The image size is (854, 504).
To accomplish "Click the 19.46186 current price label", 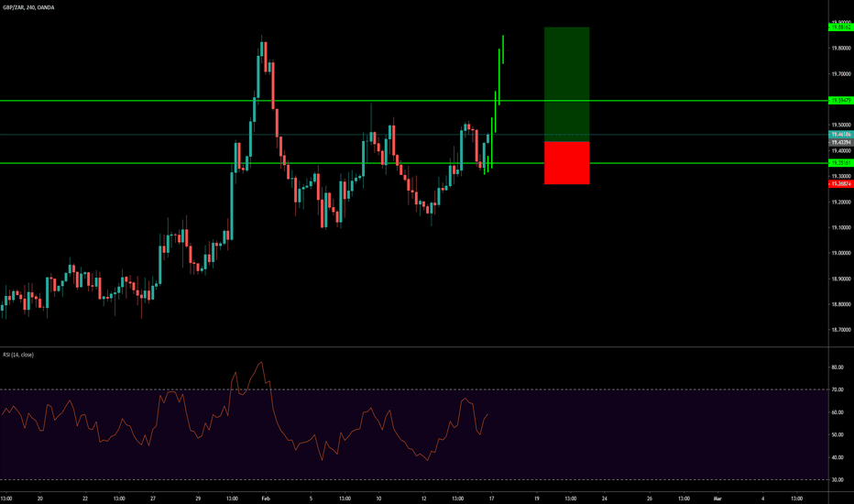I will point(841,134).
